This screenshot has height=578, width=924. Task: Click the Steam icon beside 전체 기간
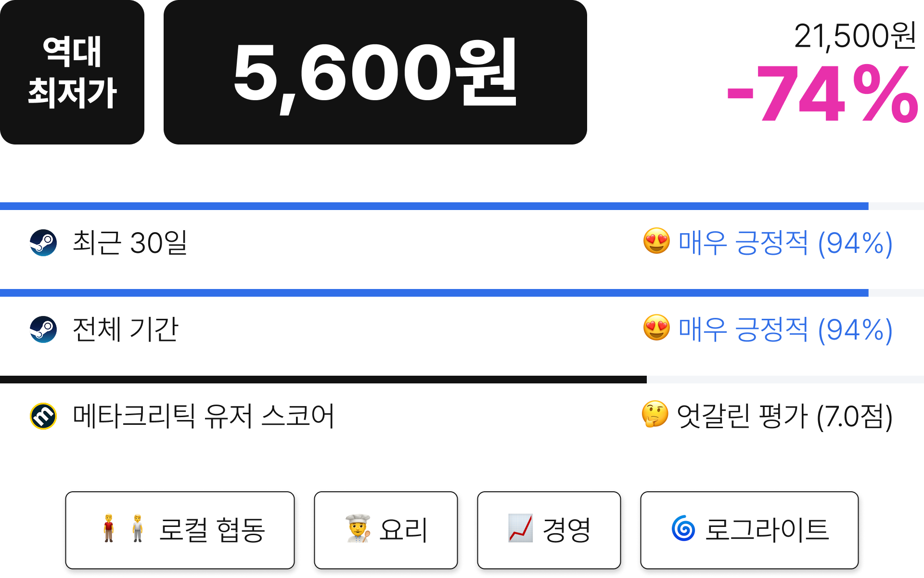pos(43,329)
